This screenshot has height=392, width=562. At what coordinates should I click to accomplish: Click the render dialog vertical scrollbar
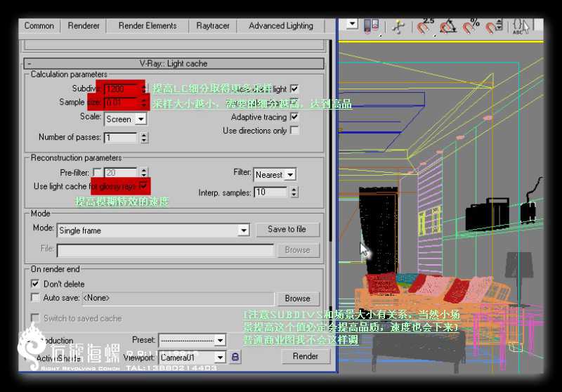click(330, 140)
